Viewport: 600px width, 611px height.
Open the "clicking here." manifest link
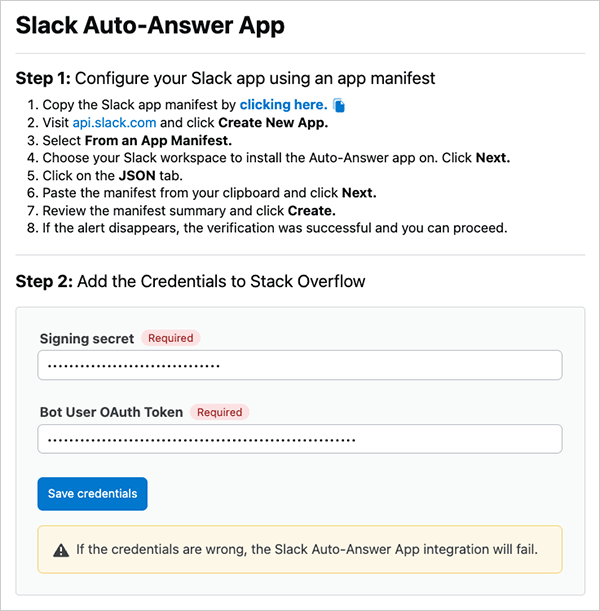283,105
